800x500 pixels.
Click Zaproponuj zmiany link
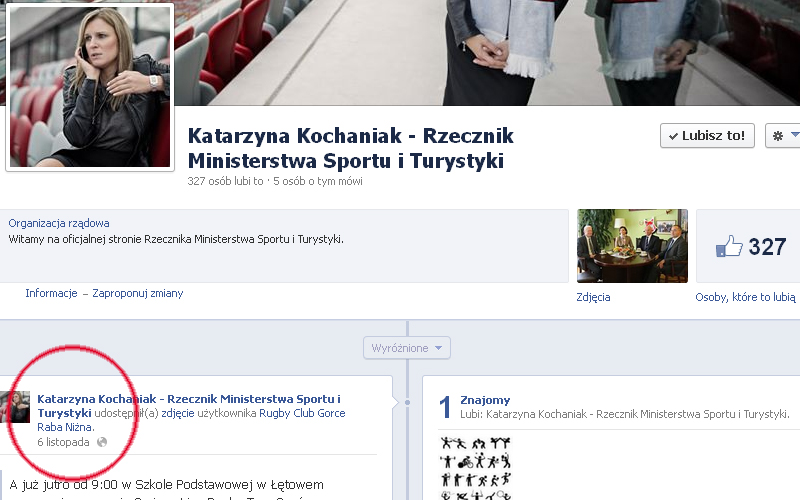(138, 293)
